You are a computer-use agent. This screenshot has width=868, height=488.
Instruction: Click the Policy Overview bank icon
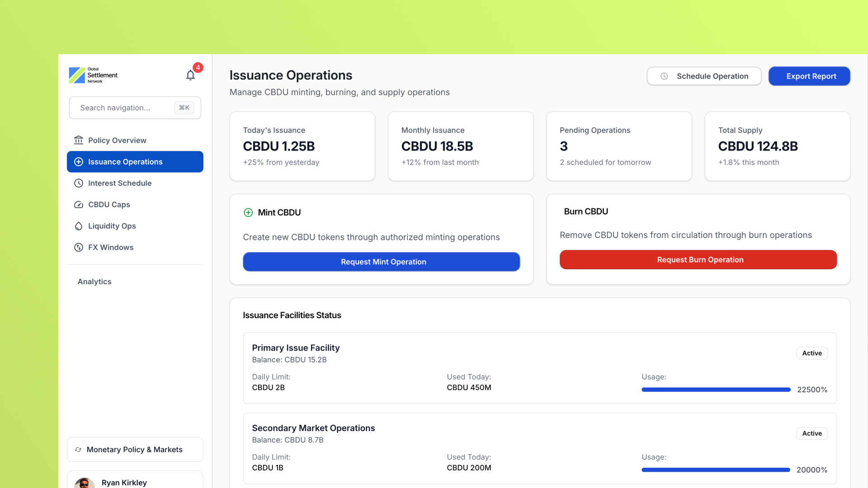79,140
